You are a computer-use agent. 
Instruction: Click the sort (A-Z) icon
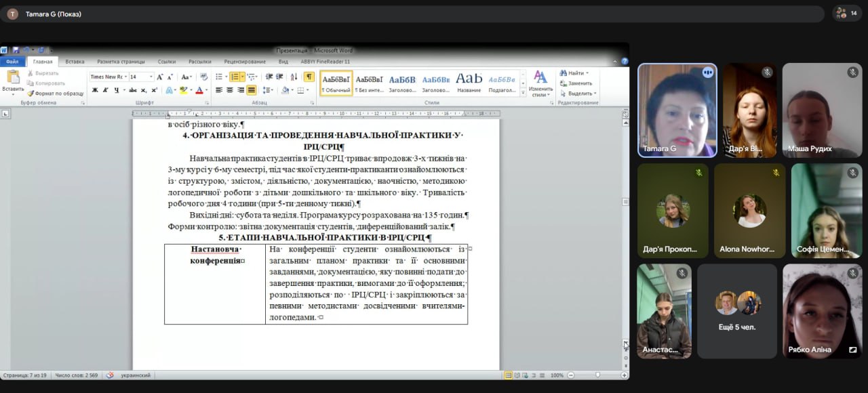(293, 77)
